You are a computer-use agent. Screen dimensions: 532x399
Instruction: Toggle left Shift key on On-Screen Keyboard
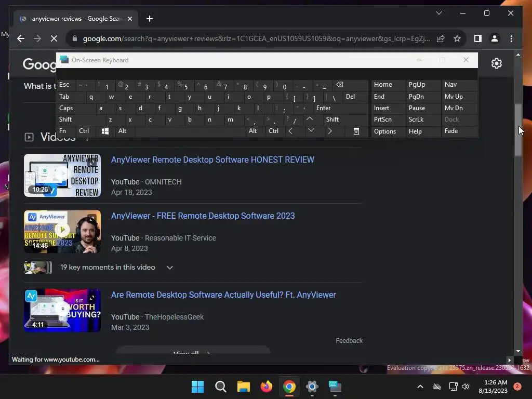click(81, 119)
